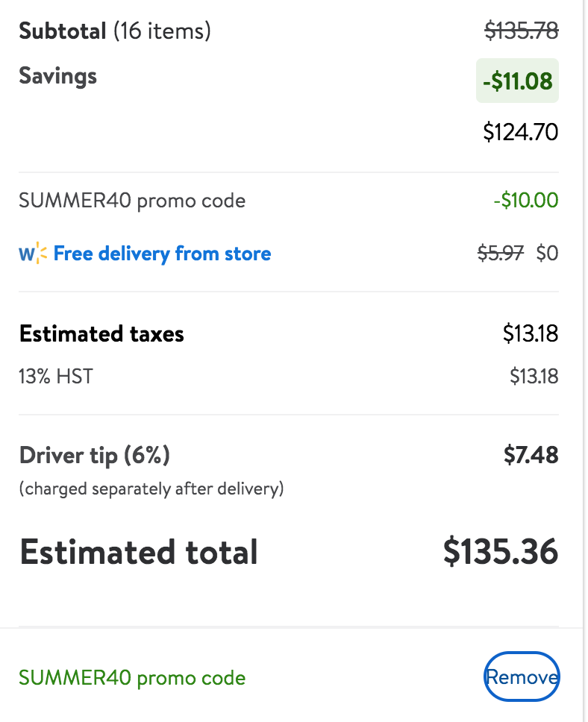Viewport: 588px width, 722px height.
Task: Click the green SUMMER40 promo code applied text
Action: click(132, 678)
